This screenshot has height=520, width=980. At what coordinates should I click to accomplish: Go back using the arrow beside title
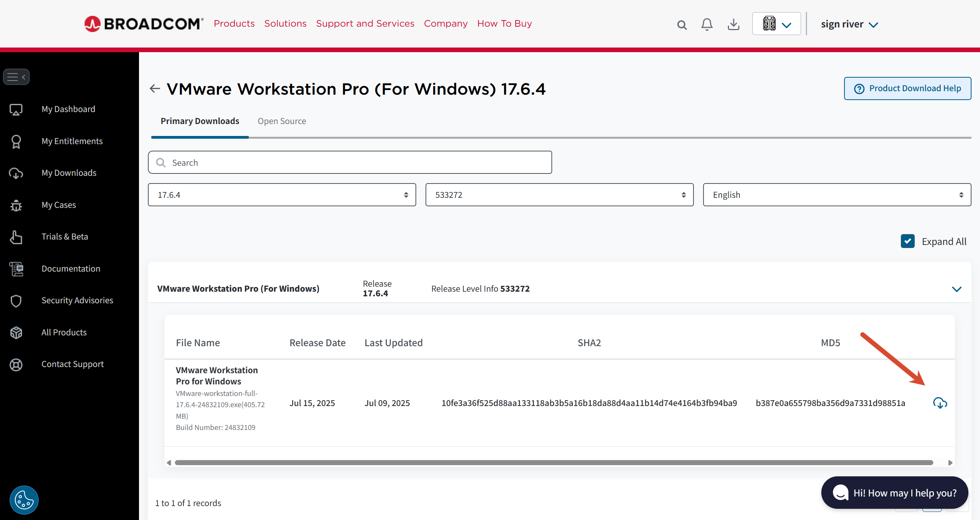[155, 88]
